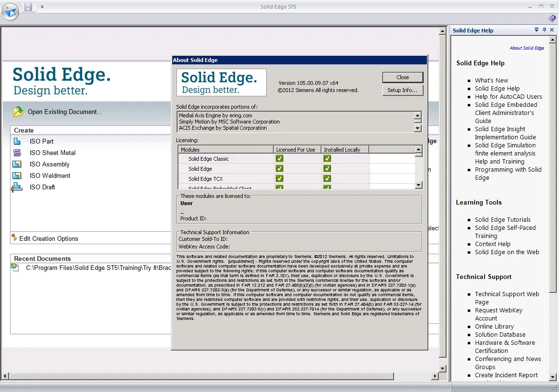The image size is (559, 392).
Task: Open Solid Edge Insight Implementation Guide link
Action: tap(505, 133)
